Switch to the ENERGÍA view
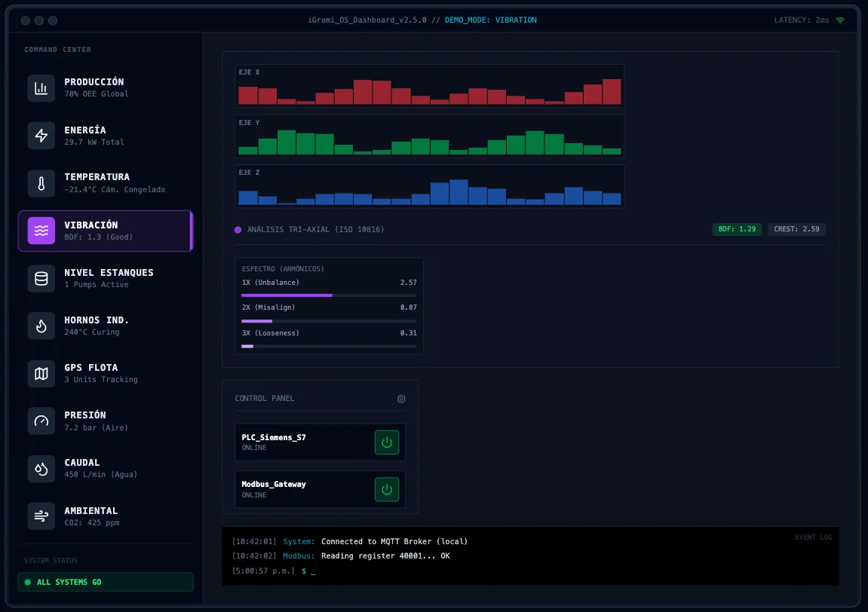 [x=106, y=136]
